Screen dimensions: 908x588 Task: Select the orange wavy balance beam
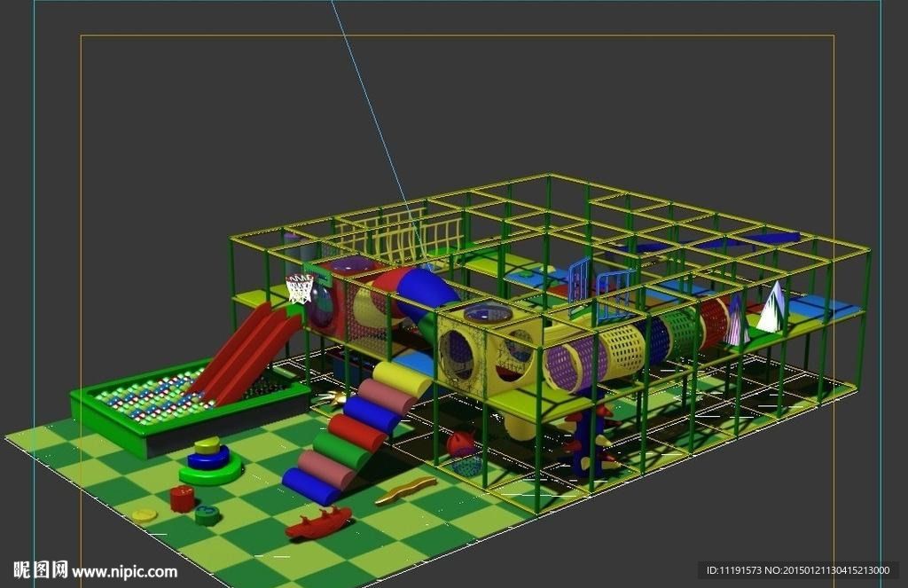tap(405, 490)
